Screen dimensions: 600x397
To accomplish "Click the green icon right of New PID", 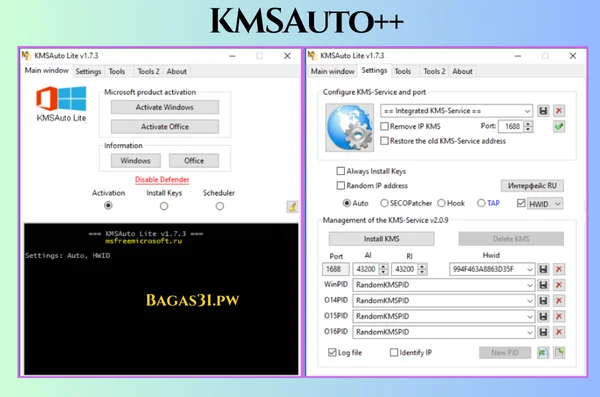I will click(x=543, y=353).
